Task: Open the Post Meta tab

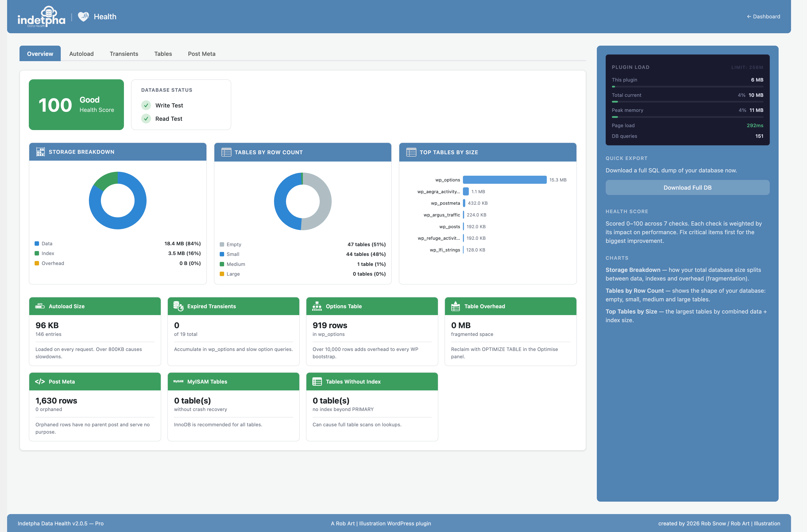Action: coord(202,54)
